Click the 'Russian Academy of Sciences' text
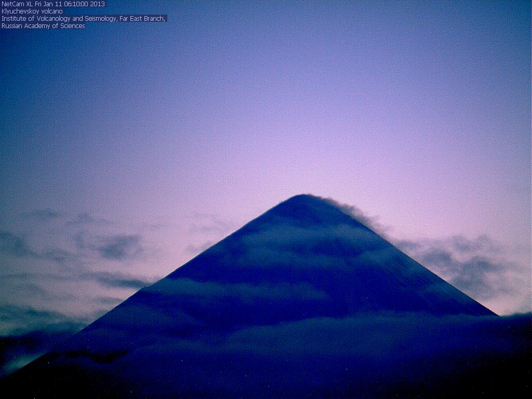 coord(43,26)
